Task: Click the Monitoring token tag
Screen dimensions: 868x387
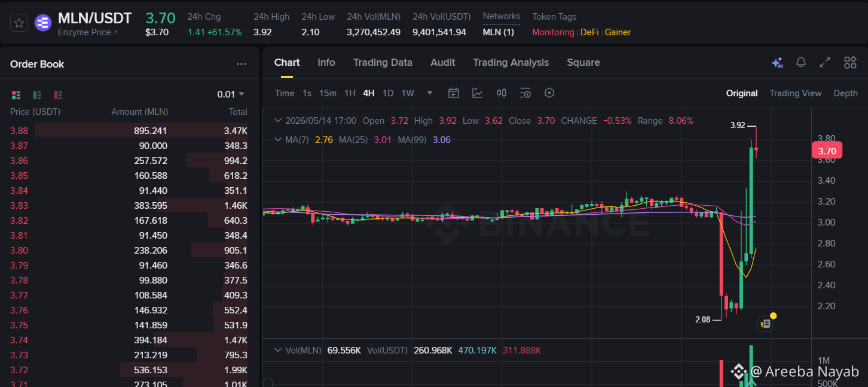Action: click(553, 32)
